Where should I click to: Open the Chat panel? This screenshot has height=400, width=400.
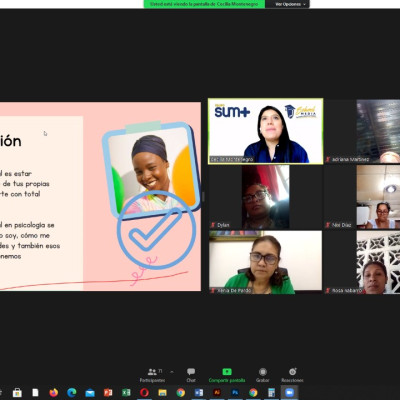pyautogui.click(x=191, y=375)
